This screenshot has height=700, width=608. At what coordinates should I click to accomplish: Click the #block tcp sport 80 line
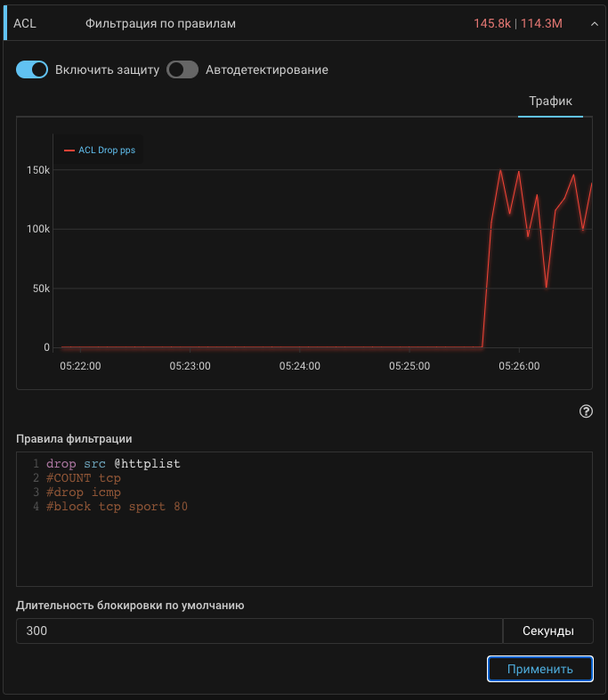point(117,507)
